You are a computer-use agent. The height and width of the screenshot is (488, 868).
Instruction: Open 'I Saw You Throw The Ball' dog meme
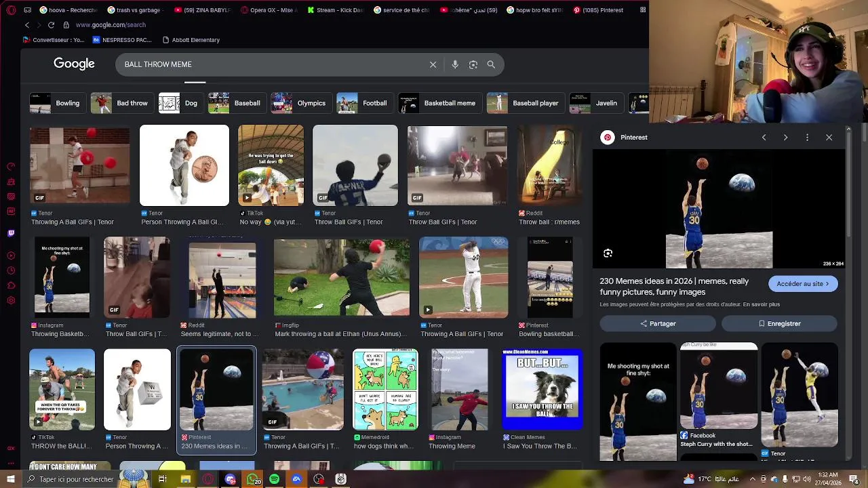point(542,390)
